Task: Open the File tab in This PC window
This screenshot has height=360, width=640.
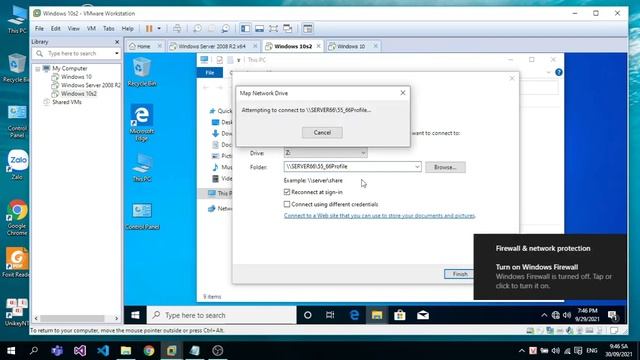Action: (210, 73)
